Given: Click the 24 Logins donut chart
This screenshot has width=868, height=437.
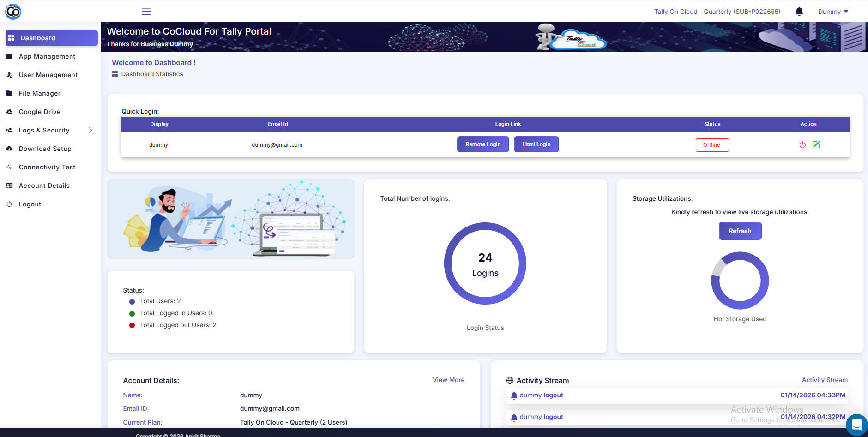Looking at the screenshot, I should 485,263.
